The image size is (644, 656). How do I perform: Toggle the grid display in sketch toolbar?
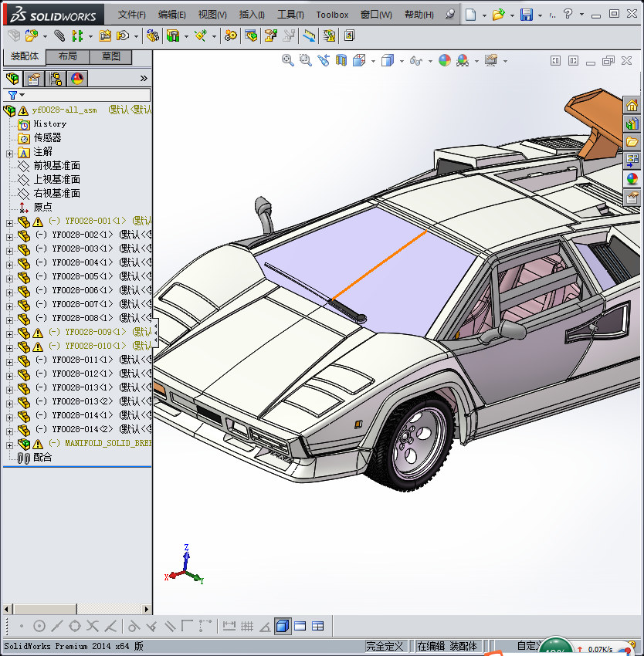coord(247,626)
